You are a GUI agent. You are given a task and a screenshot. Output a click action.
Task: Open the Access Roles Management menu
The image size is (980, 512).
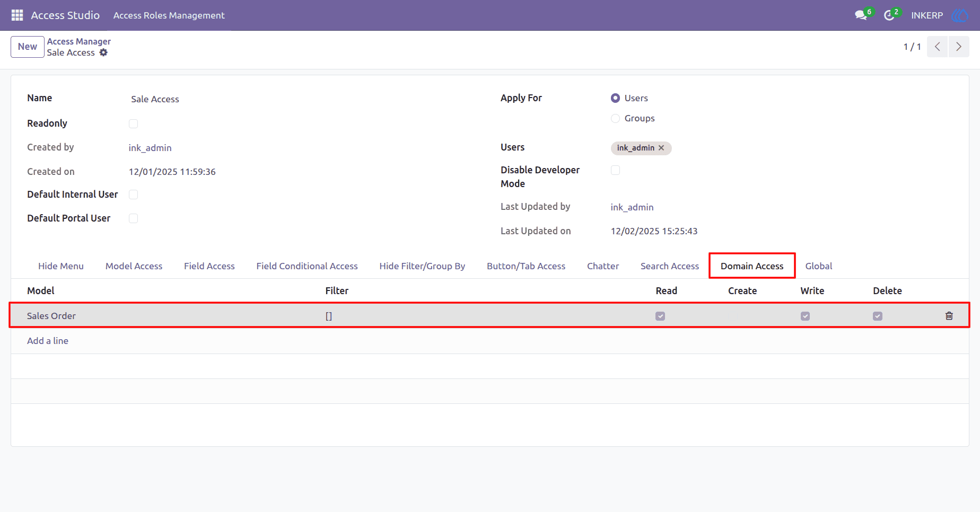(x=169, y=15)
